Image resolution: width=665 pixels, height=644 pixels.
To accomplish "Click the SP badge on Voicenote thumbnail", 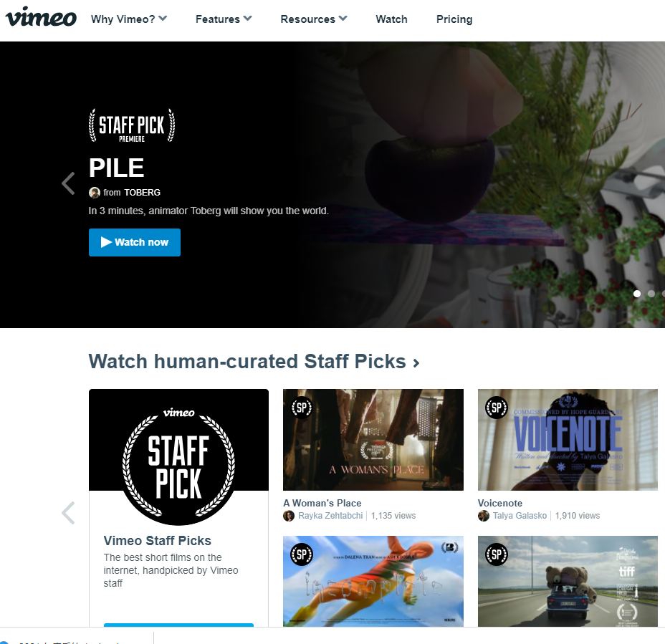I will click(496, 408).
